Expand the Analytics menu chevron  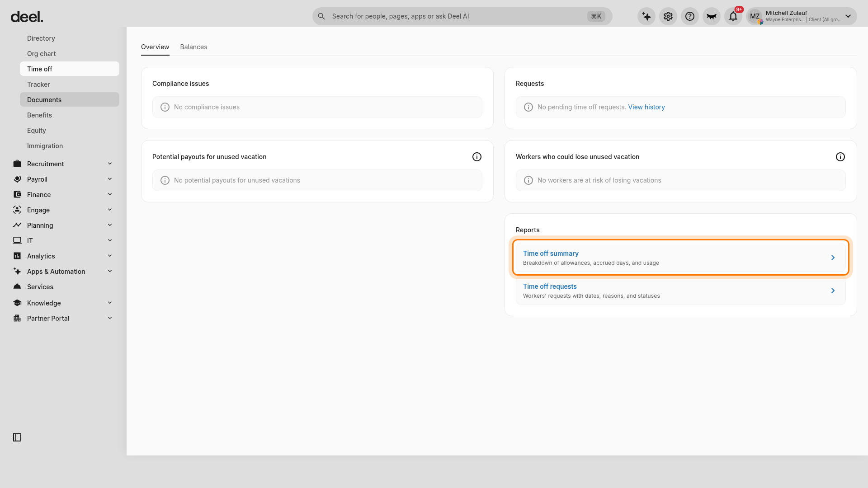(x=110, y=256)
